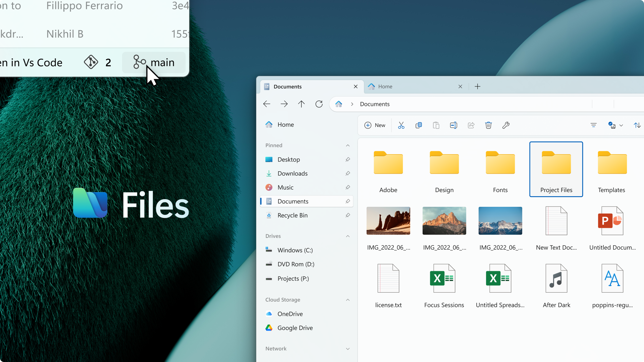Refresh the Documents folder view
The width and height of the screenshot is (644, 362).
pyautogui.click(x=319, y=104)
